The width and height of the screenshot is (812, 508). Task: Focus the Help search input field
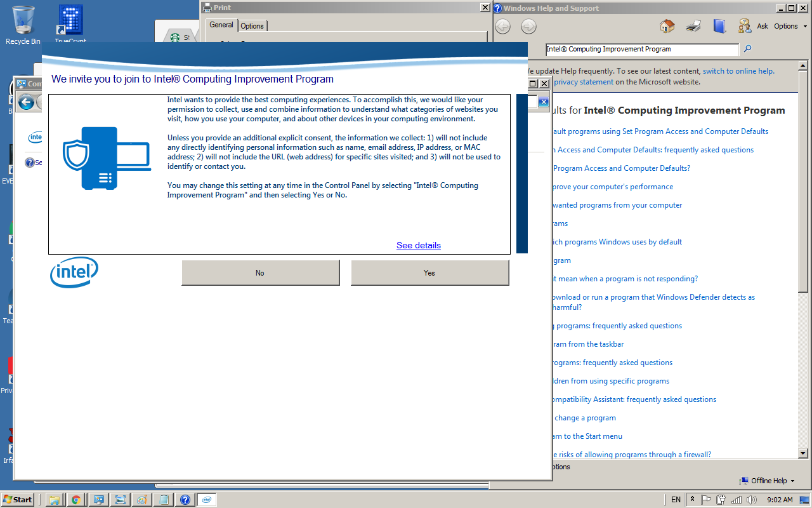click(x=642, y=49)
